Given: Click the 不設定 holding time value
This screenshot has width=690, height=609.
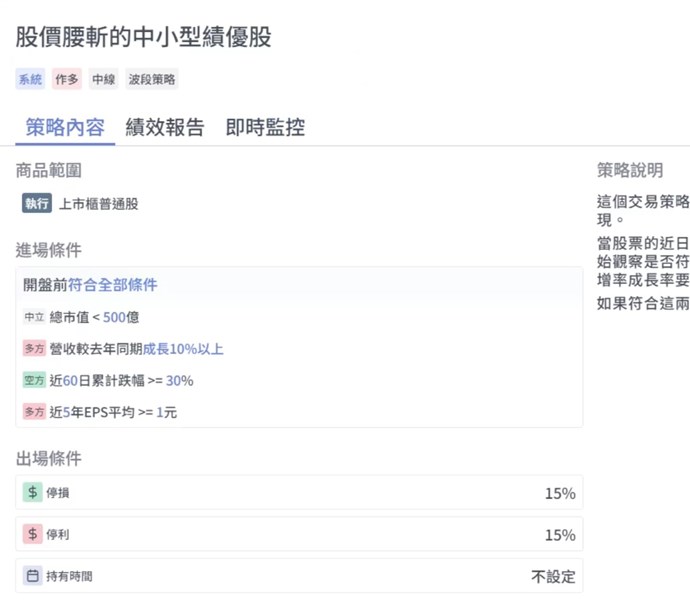Looking at the screenshot, I should tap(553, 576).
